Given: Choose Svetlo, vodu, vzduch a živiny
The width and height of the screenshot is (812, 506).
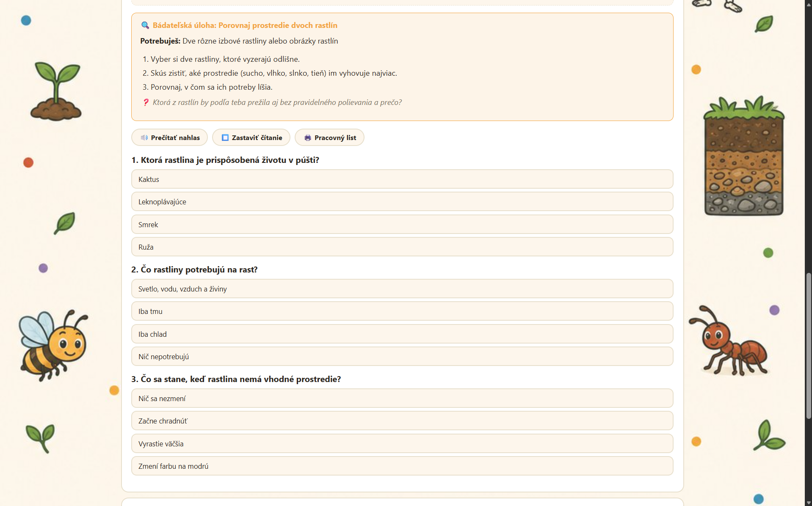Looking at the screenshot, I should [402, 289].
